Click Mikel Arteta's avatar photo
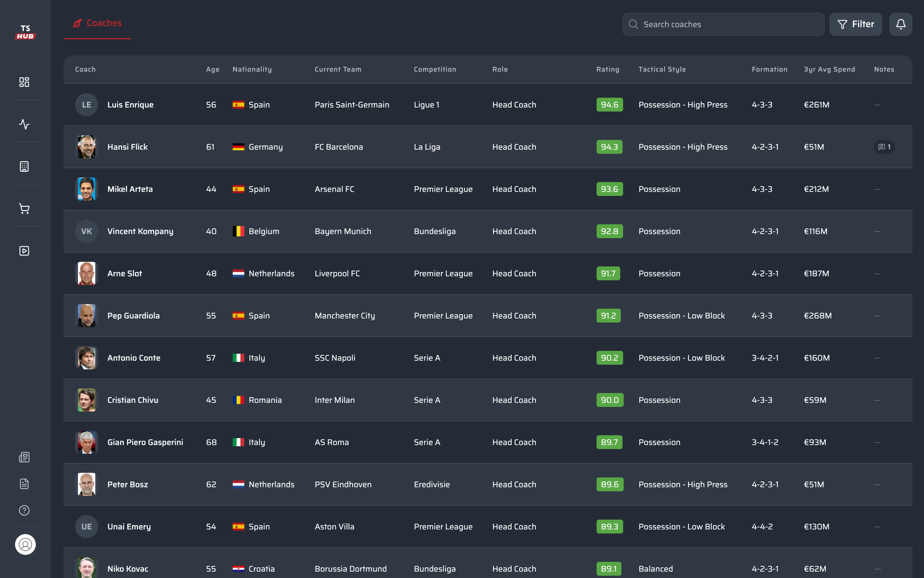The image size is (924, 578). (x=87, y=189)
